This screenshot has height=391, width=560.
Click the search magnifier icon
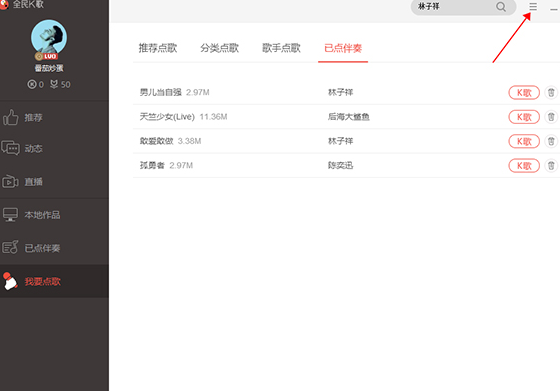[501, 7]
